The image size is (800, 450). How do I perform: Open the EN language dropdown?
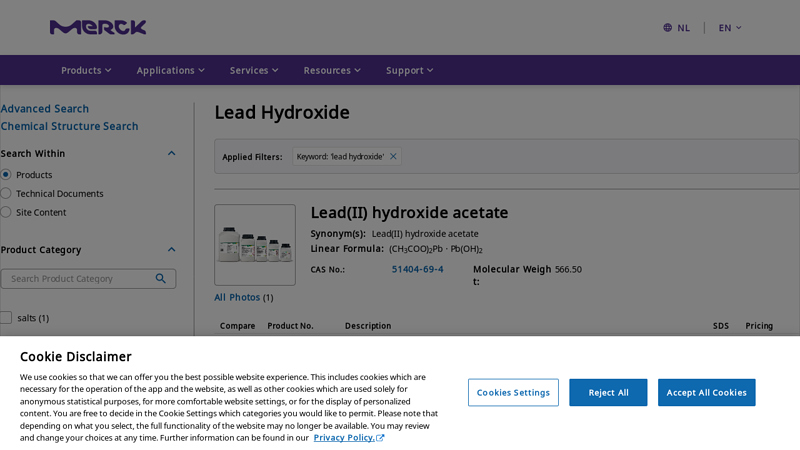click(730, 28)
